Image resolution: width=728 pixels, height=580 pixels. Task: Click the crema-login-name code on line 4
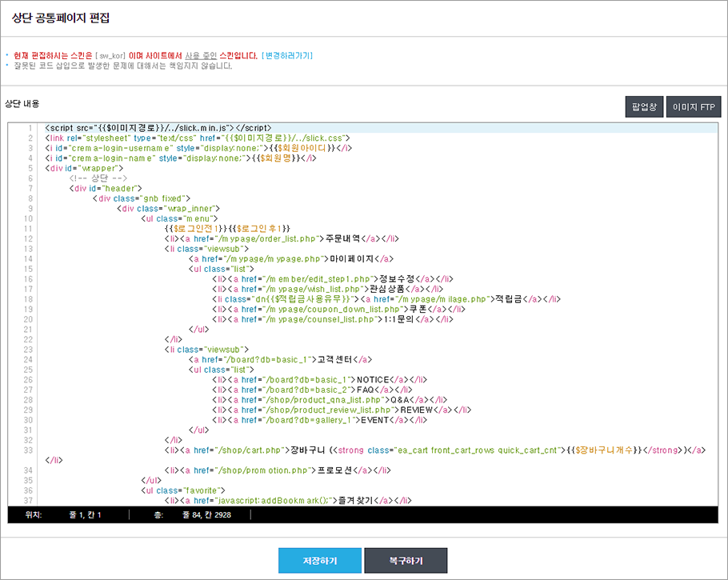tap(181, 158)
